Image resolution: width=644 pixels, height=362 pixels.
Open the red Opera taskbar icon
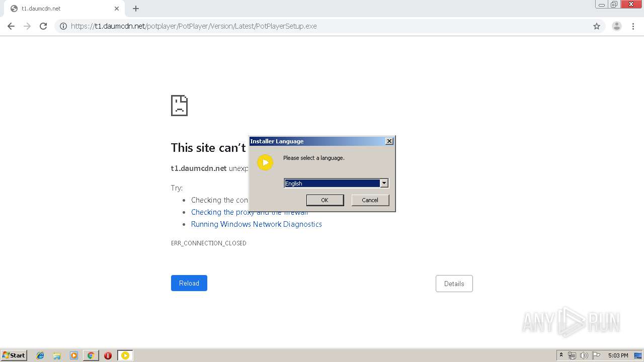[x=108, y=355]
